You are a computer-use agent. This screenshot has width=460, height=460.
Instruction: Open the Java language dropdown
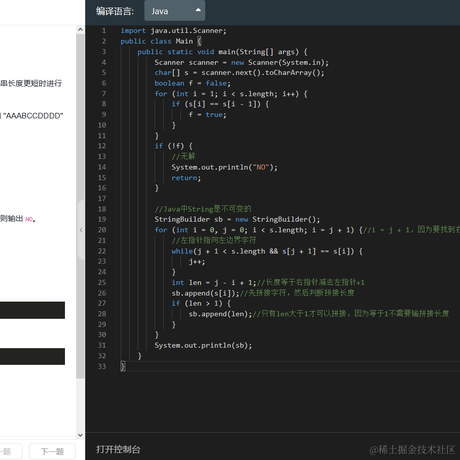(x=174, y=11)
